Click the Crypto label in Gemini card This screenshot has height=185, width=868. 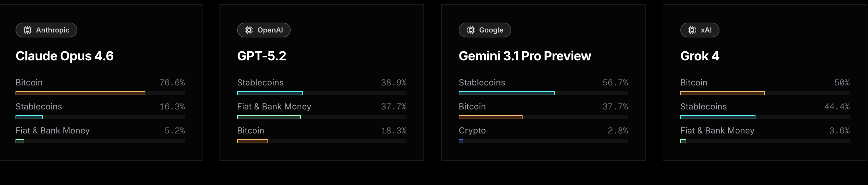(472, 131)
